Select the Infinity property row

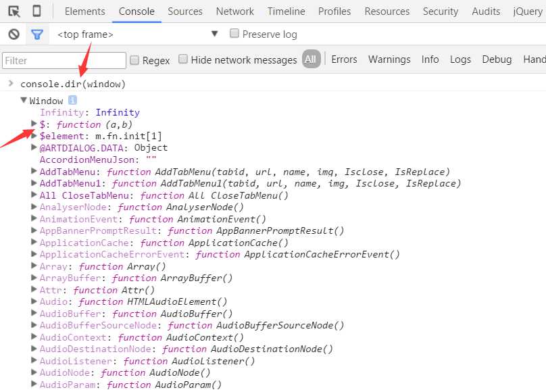[89, 112]
